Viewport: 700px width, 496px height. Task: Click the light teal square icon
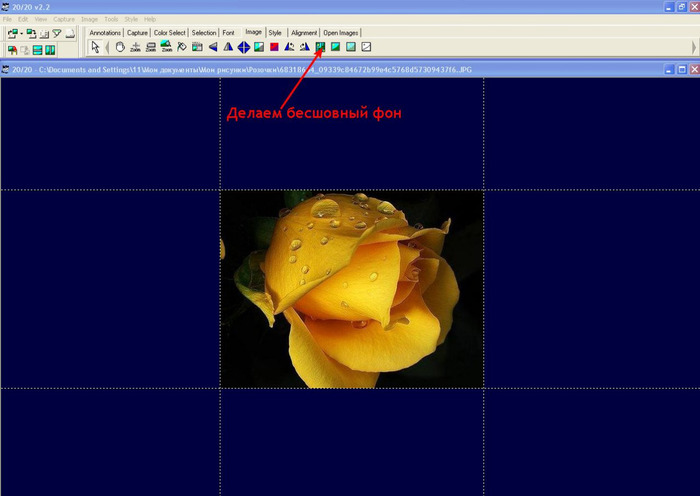click(x=351, y=47)
